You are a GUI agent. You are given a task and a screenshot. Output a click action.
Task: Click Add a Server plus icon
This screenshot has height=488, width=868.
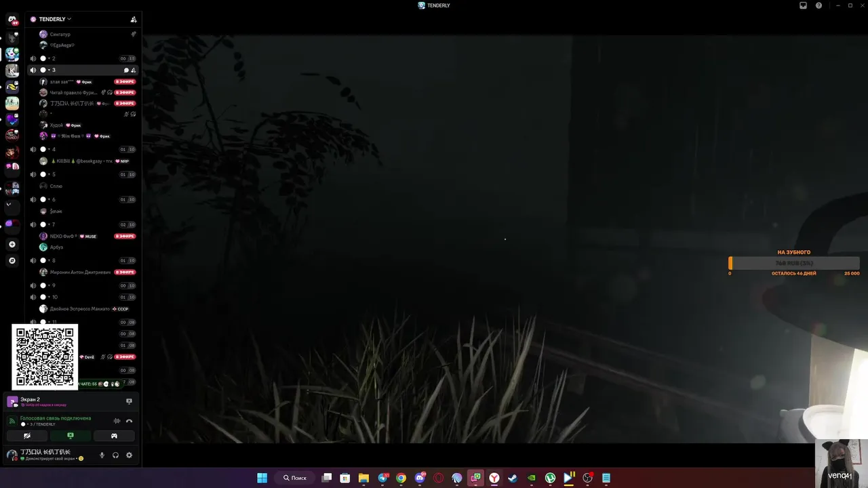[x=12, y=244]
